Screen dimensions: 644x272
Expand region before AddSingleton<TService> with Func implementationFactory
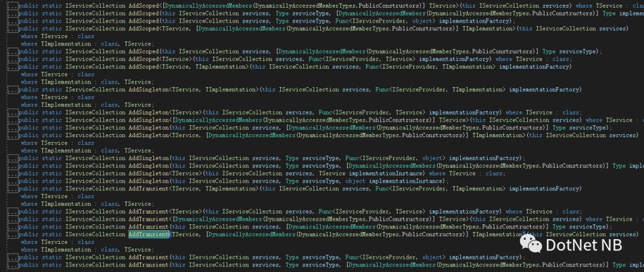13,113
